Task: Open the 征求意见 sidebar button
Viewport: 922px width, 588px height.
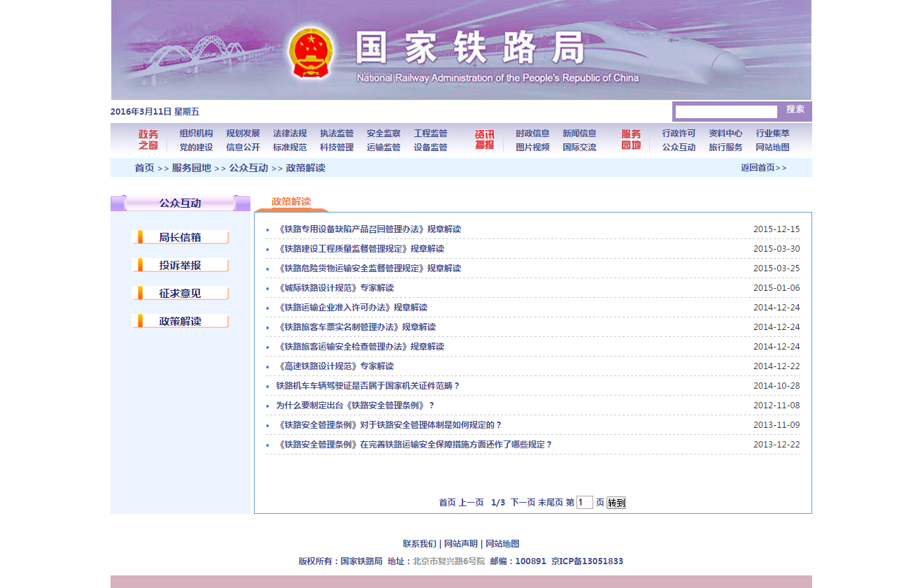Action: (x=180, y=294)
